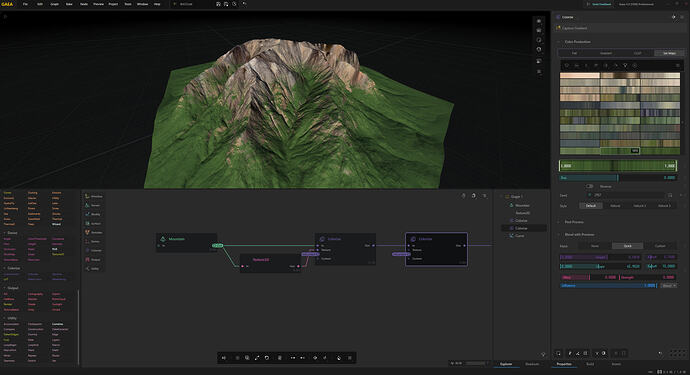Screen dimensions: 690x375
Task: Click the Colorize icon in properties panel header
Action: tap(558, 17)
